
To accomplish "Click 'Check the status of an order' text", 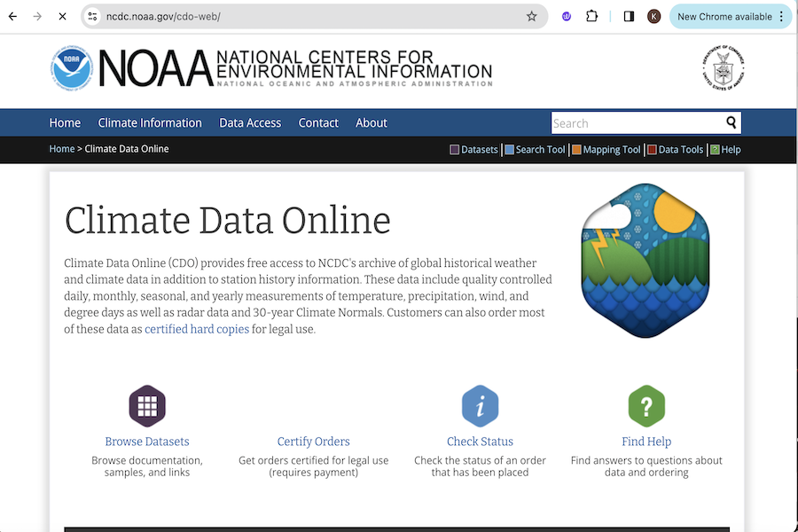I will pyautogui.click(x=480, y=460).
